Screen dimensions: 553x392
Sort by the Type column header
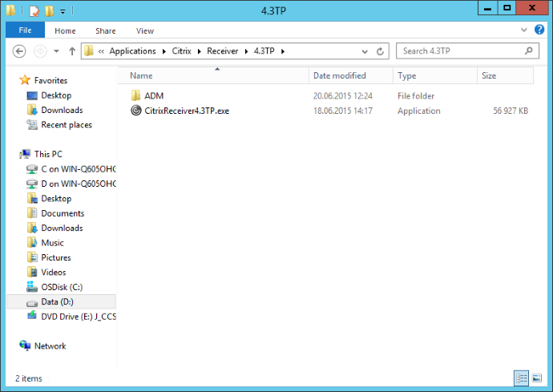pyautogui.click(x=435, y=75)
